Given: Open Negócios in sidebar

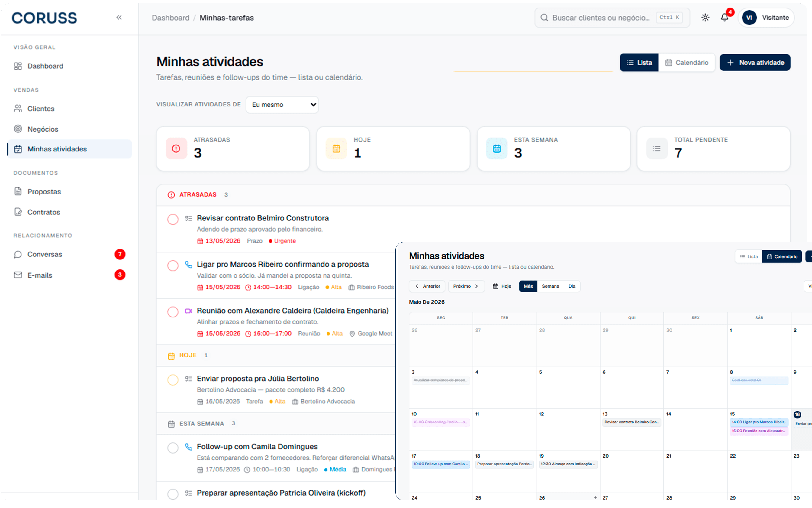Looking at the screenshot, I should 69,129.
